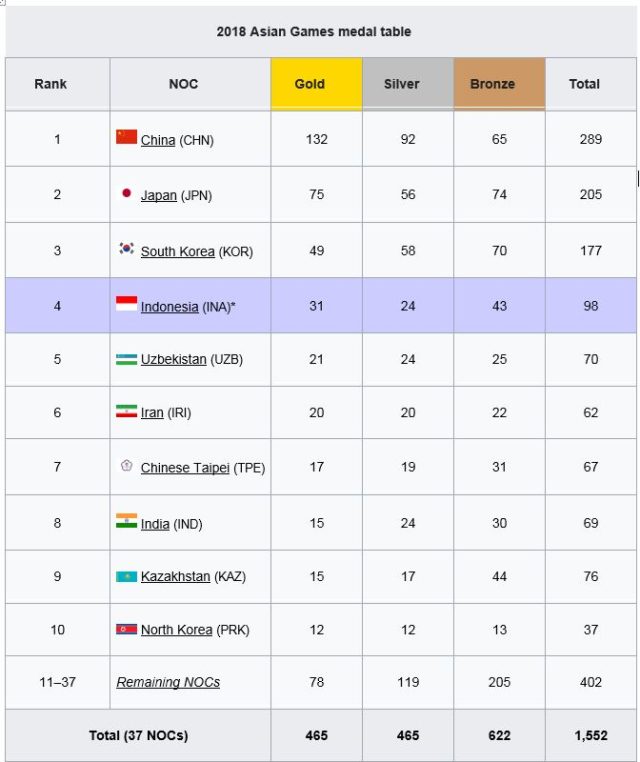640x762 pixels.
Task: Open the Japan country link
Action: point(159,195)
